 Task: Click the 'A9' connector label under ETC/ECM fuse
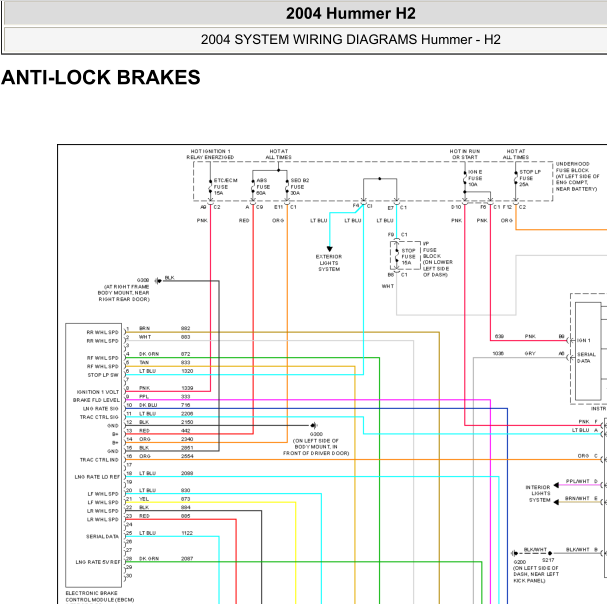(x=203, y=207)
